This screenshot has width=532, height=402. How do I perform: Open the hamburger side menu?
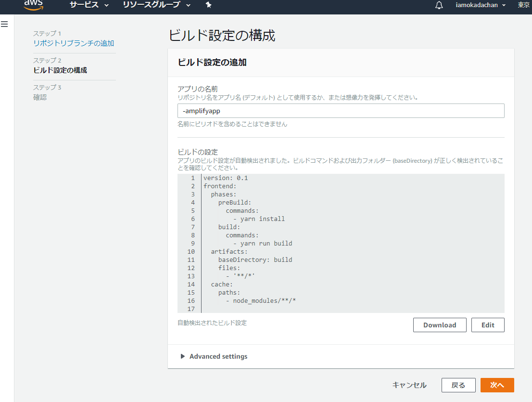4,24
